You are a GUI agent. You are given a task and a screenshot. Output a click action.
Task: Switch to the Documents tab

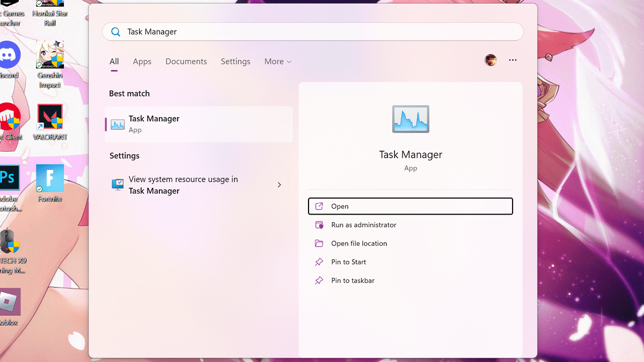[186, 61]
